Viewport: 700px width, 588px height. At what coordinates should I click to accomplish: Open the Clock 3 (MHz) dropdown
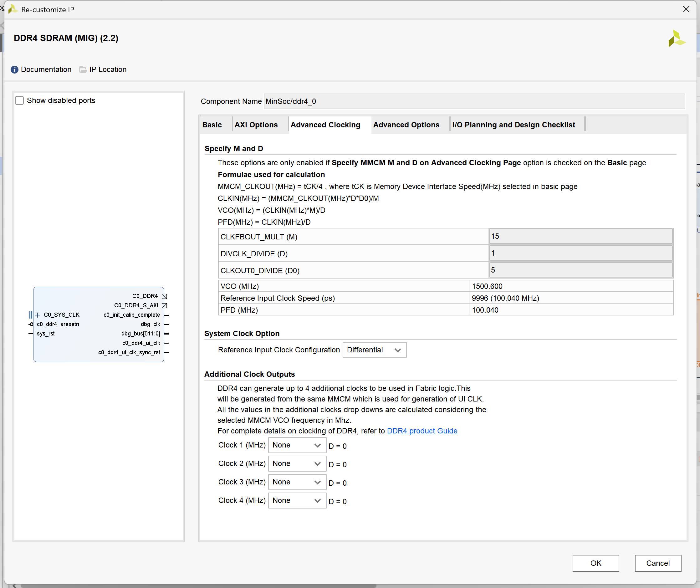click(297, 482)
